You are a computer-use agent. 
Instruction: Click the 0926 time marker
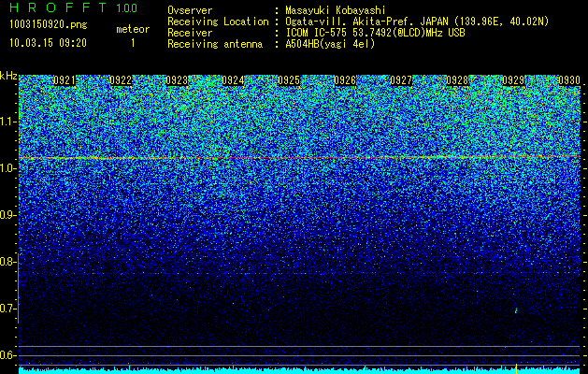(345, 80)
